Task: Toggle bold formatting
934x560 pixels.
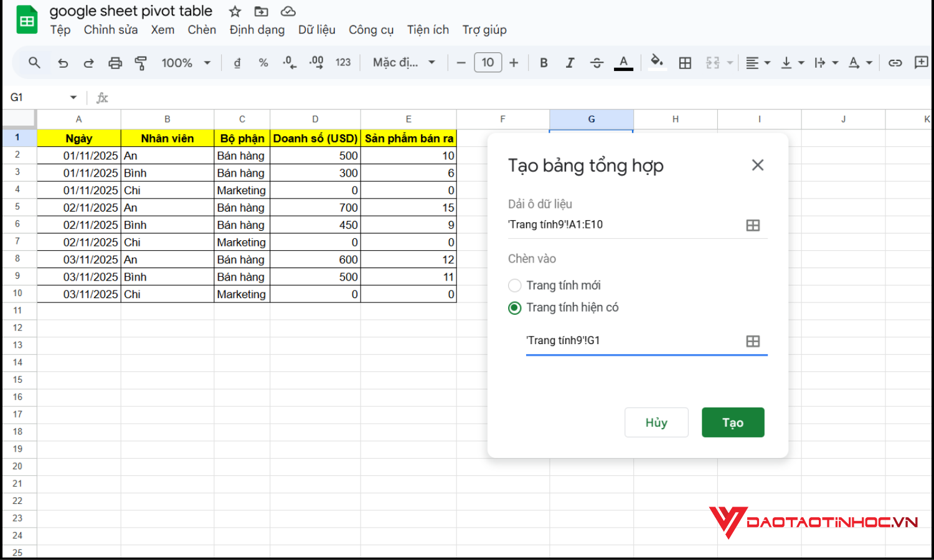Action: [x=544, y=62]
